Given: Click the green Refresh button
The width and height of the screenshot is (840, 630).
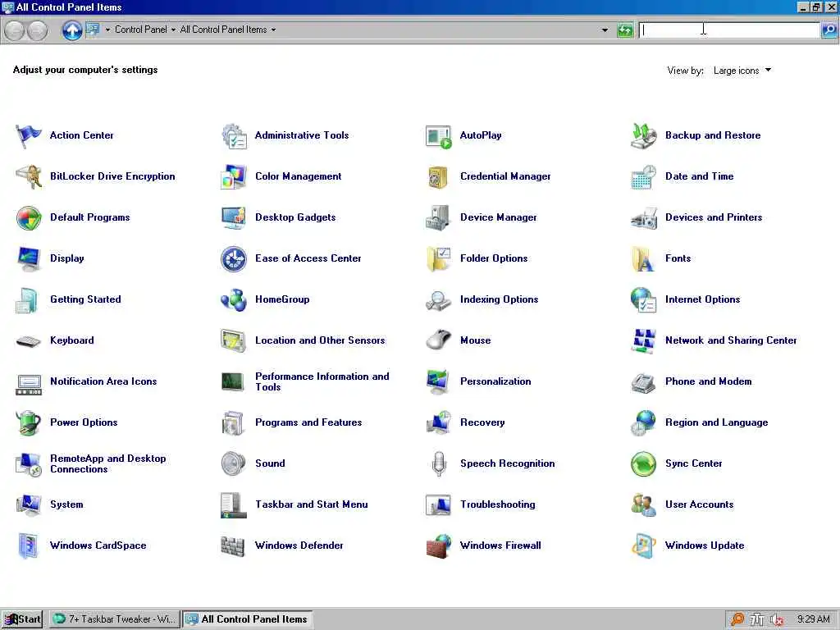Looking at the screenshot, I should coord(624,30).
